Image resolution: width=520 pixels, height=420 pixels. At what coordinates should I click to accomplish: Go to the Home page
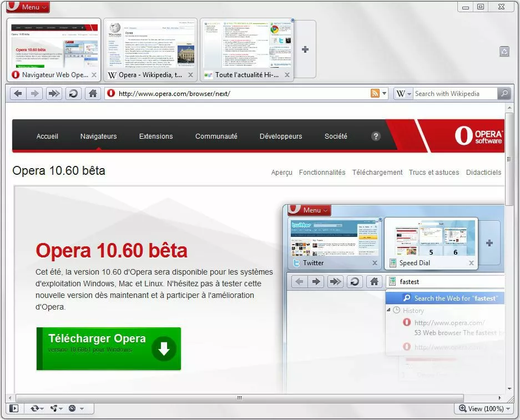pyautogui.click(x=93, y=94)
